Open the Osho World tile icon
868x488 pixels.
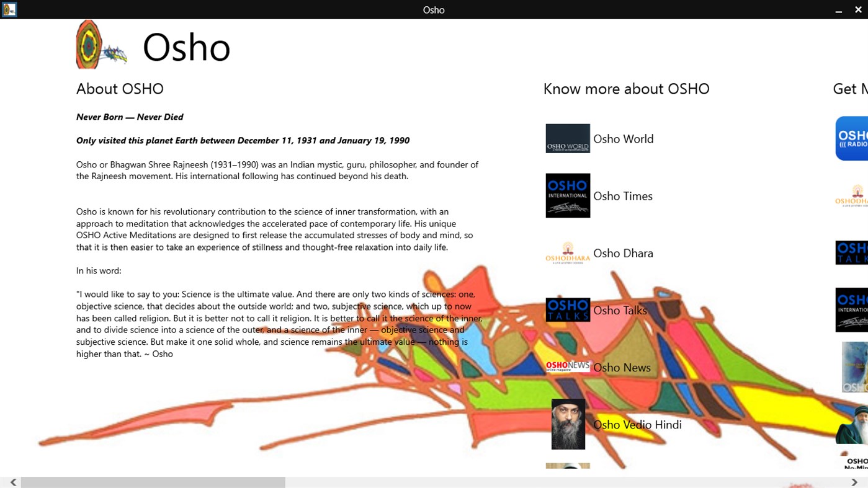pyautogui.click(x=567, y=138)
